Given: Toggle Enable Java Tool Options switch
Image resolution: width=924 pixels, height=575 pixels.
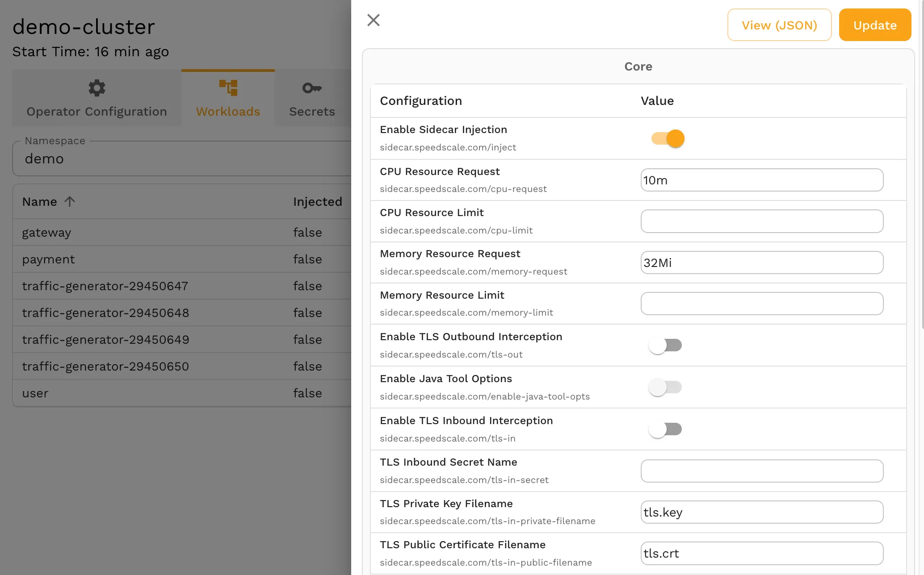Looking at the screenshot, I should point(665,387).
